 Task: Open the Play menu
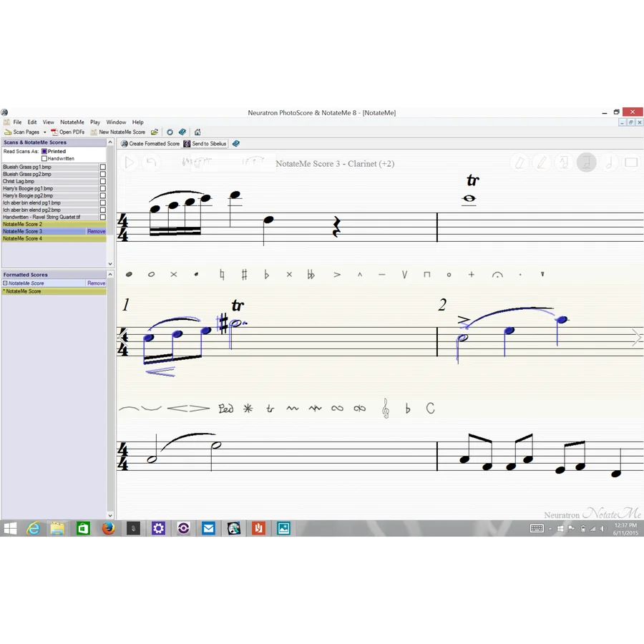click(x=95, y=122)
